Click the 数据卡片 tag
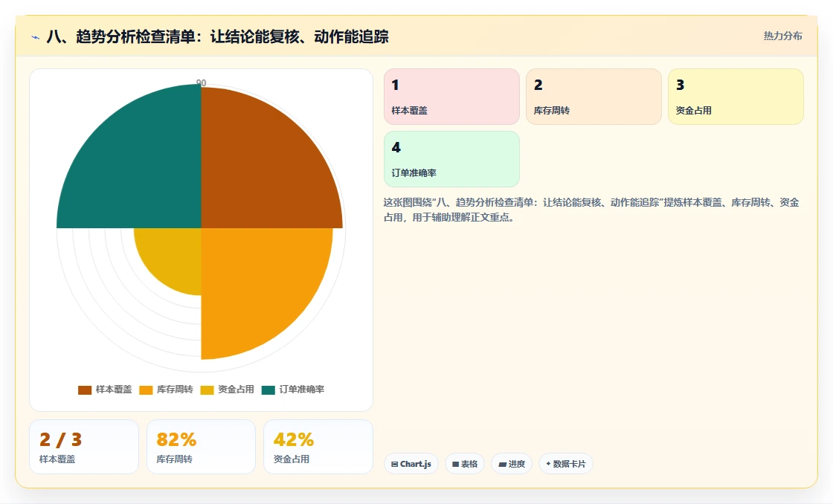The image size is (833, 504). click(566, 464)
